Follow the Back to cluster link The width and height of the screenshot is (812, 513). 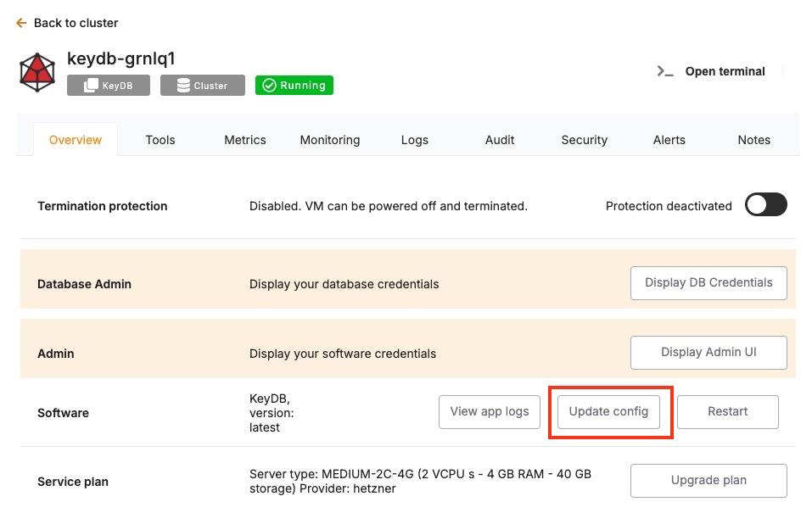(76, 23)
